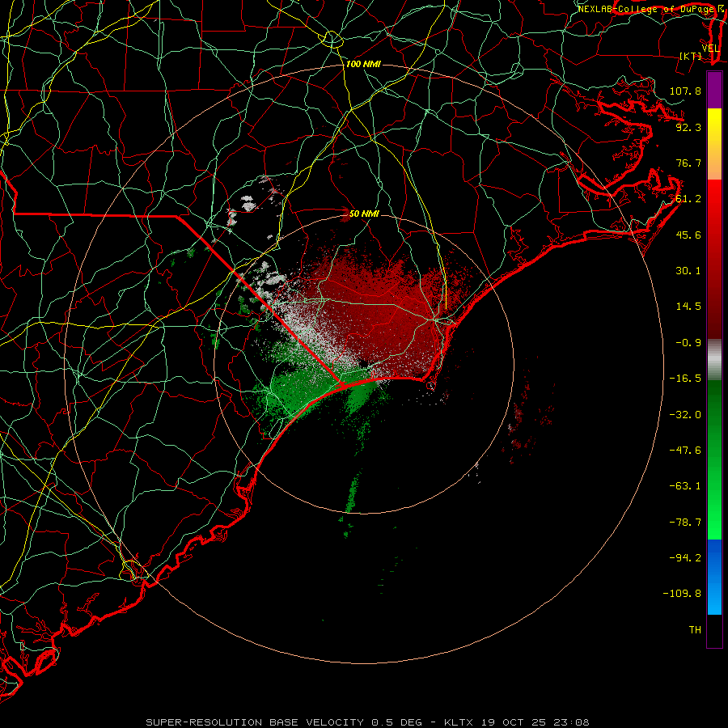Click the VEL legend title

click(710, 49)
